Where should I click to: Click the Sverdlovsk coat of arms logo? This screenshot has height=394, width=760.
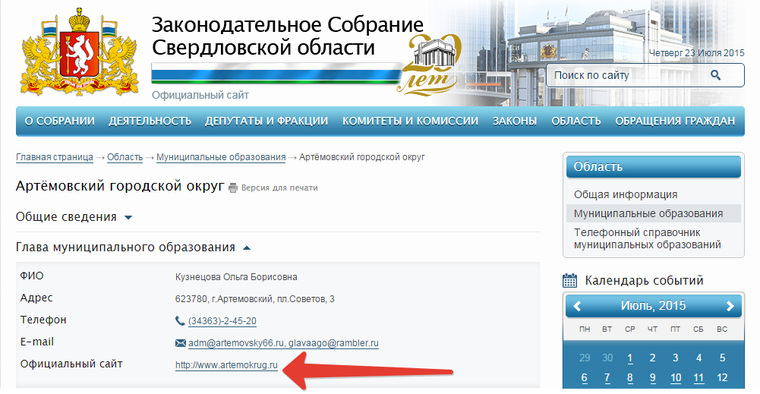tap(79, 52)
